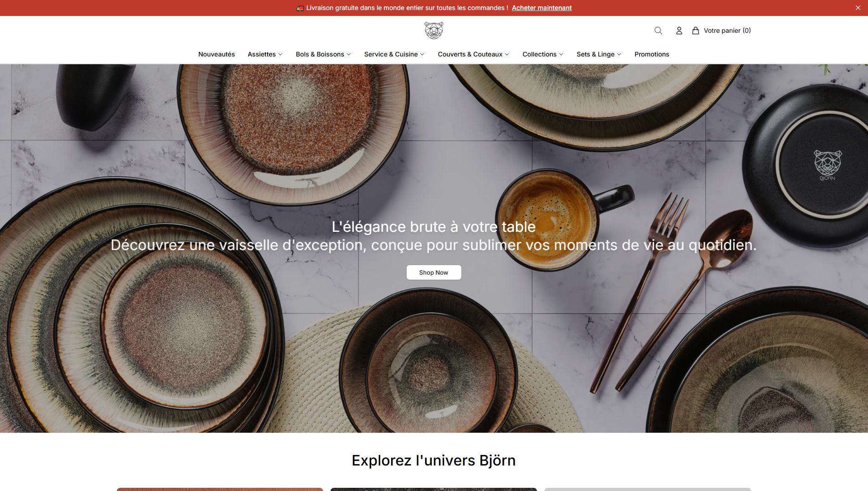The width and height of the screenshot is (868, 491).
Task: Dismiss the free shipping announcement bar
Action: 858,8
